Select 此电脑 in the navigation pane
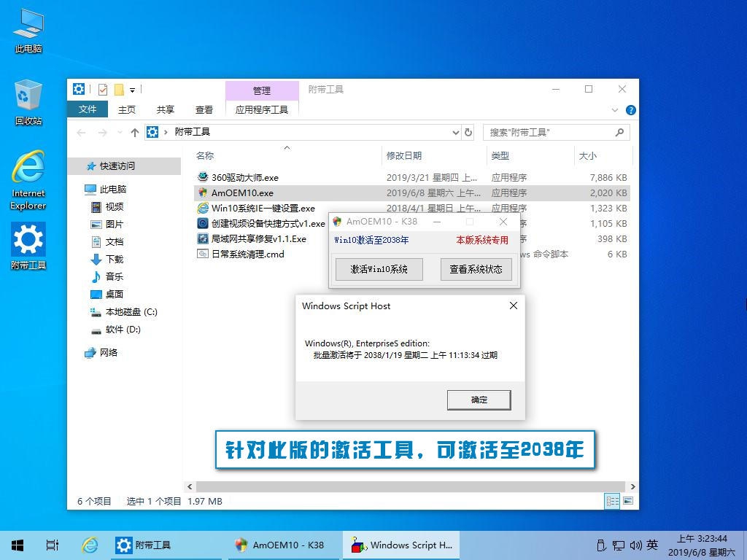 point(113,189)
